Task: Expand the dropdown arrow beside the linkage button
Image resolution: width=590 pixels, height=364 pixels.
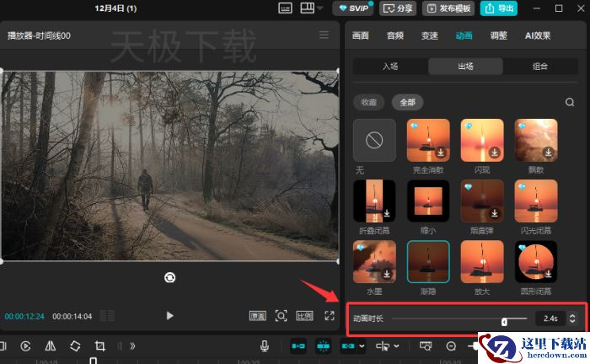Action: [362, 346]
